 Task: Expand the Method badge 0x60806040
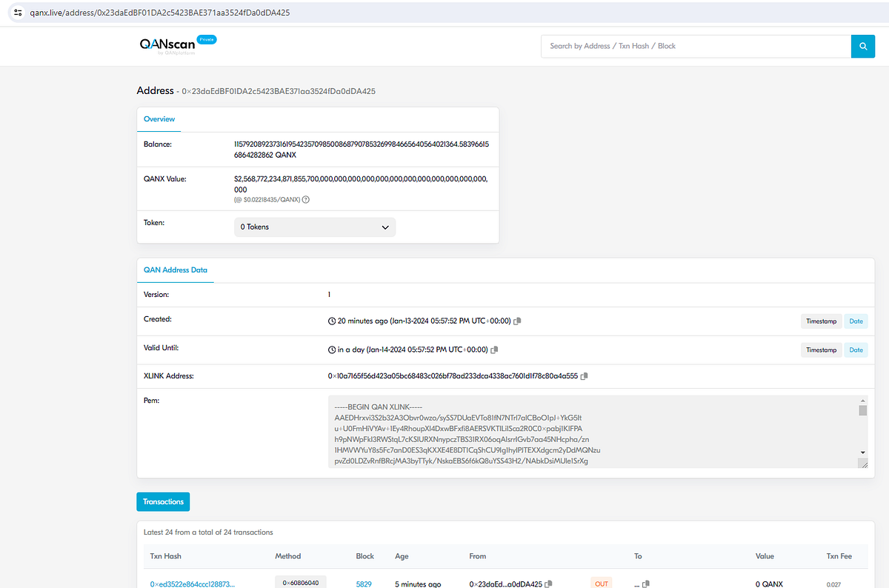300,582
